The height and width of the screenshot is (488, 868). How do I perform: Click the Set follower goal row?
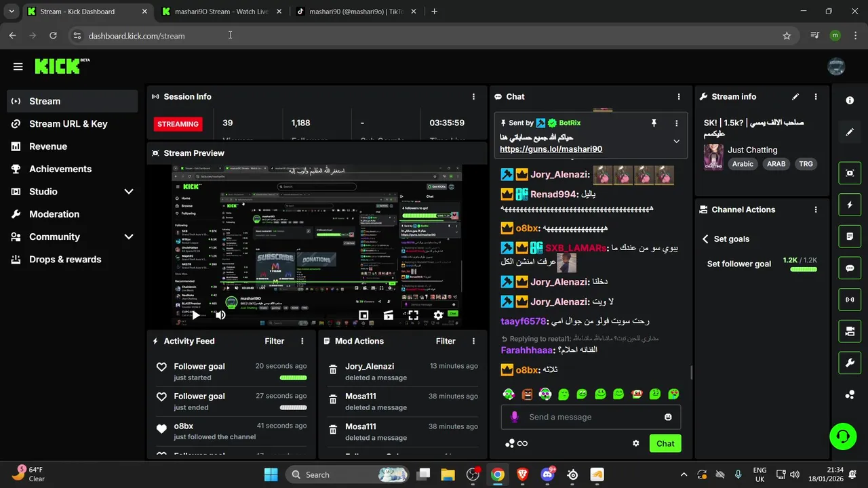pos(762,264)
